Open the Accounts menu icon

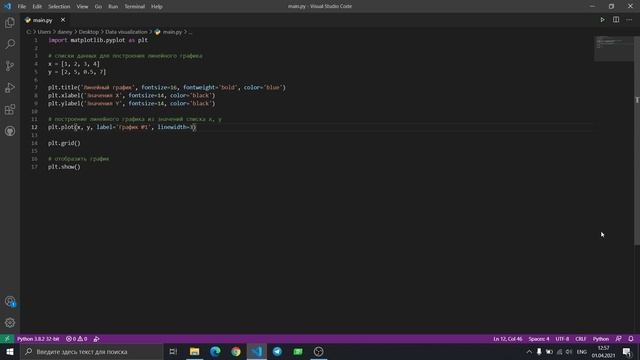[x=10, y=302]
